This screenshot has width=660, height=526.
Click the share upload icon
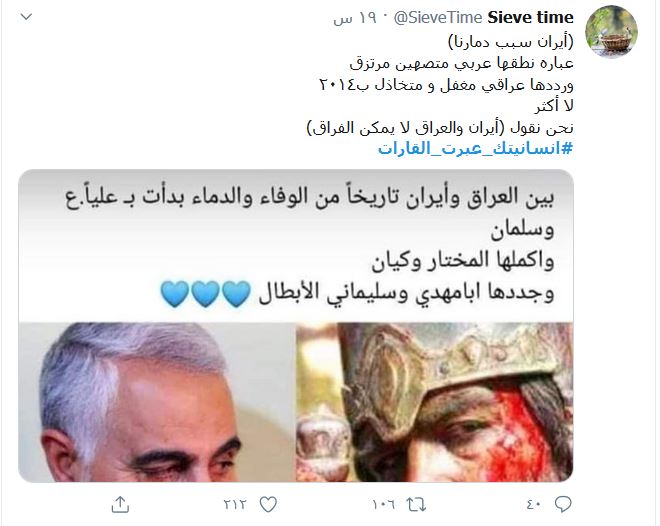120,504
